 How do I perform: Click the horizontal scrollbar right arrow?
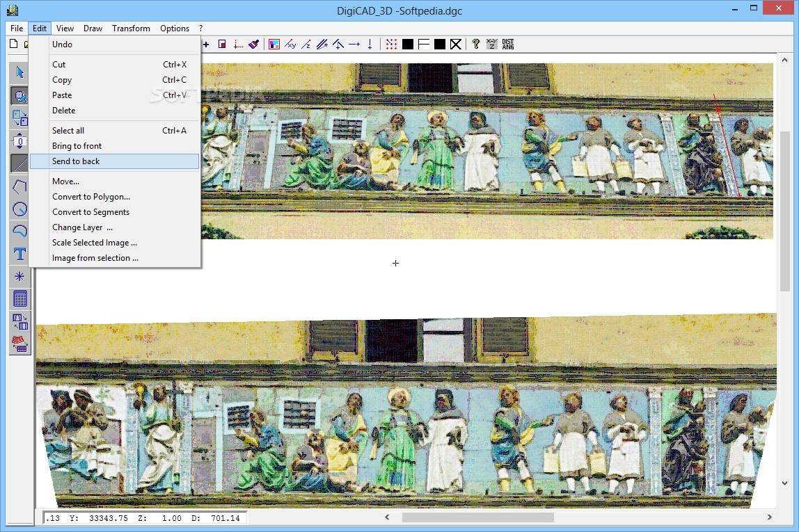tap(770, 517)
